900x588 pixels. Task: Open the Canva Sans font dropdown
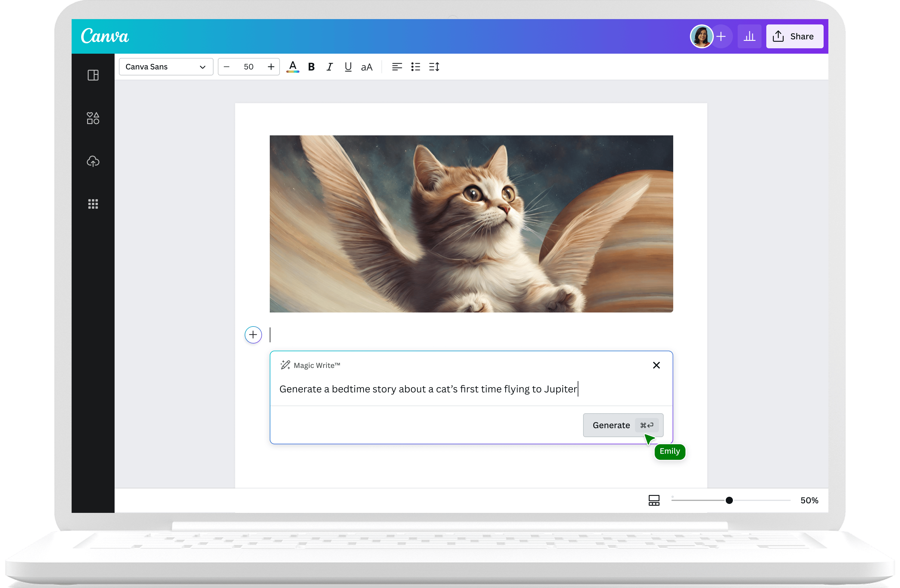coord(166,66)
